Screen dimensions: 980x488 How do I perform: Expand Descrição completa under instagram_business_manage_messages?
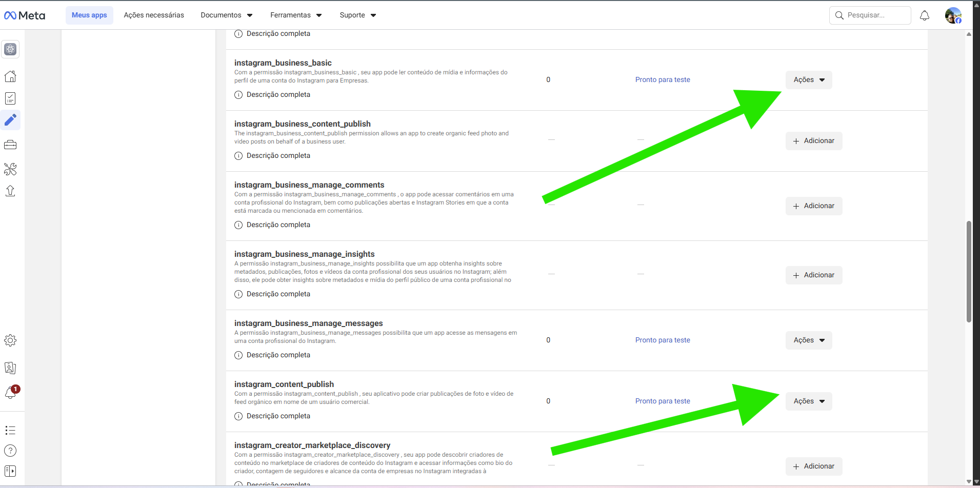(278, 355)
